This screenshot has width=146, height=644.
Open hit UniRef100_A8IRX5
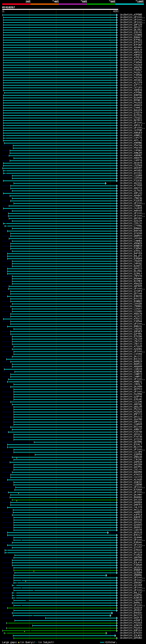(131, 163)
